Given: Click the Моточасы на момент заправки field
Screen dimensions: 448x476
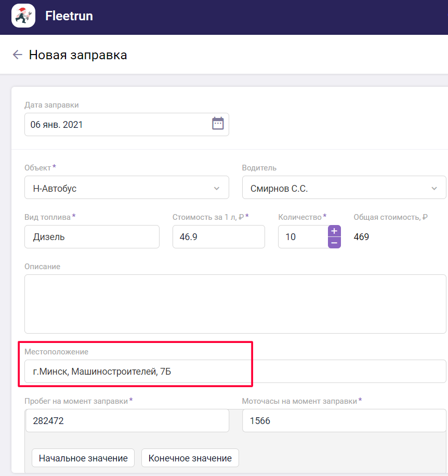Looking at the screenshot, I should [x=344, y=420].
